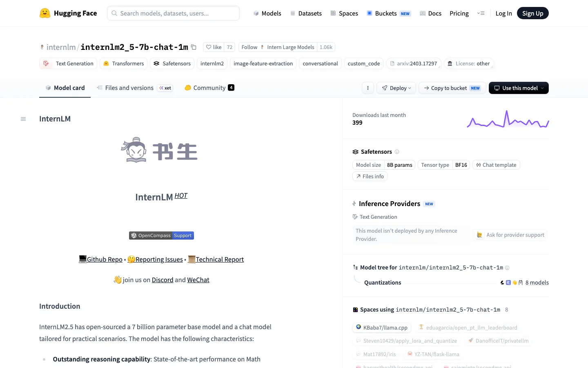588x368 pixels.
Task: Open more options three-dot button
Action: tap(368, 88)
